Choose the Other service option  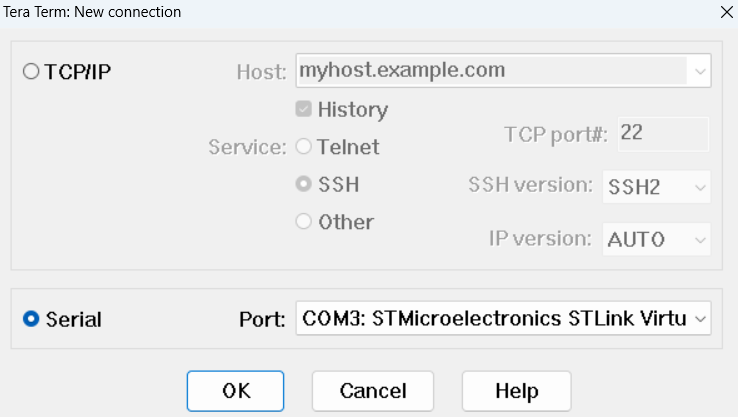pos(304,222)
